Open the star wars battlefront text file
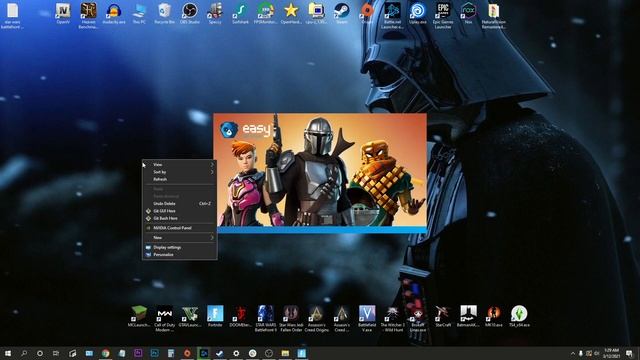Image resolution: width=640 pixels, height=360 pixels. pos(12,16)
